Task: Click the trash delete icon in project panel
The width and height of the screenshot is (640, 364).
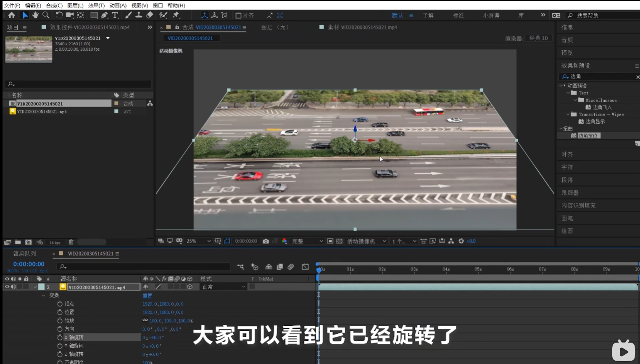Action: coord(71,242)
